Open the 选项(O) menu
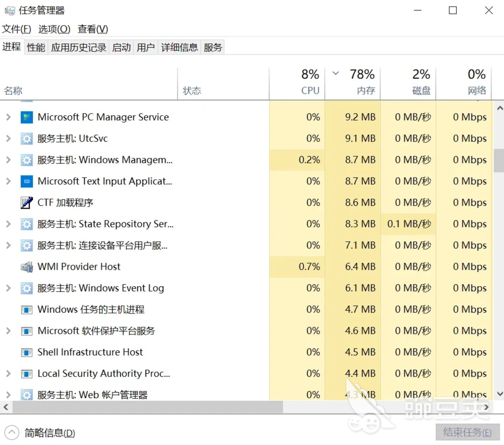 pyautogui.click(x=54, y=29)
